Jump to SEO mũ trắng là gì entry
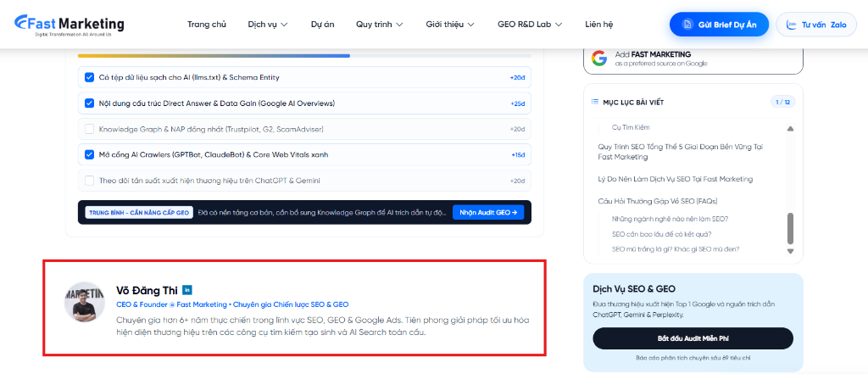The image size is (868, 374). pos(676,248)
